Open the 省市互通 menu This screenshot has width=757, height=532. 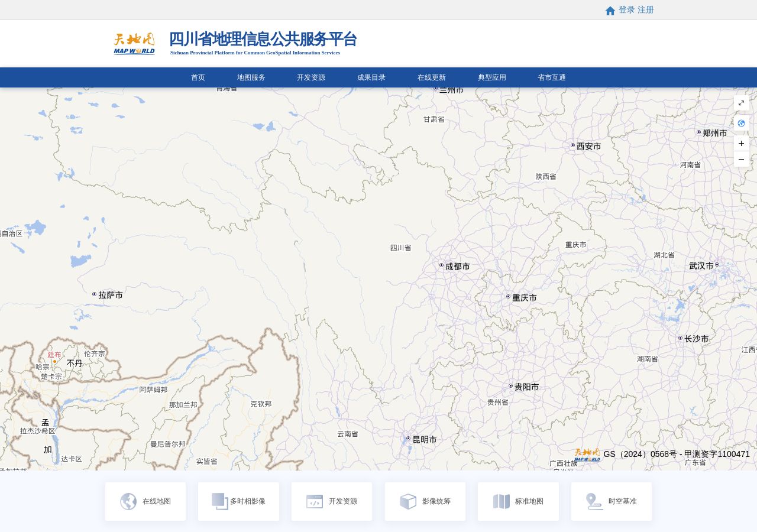coord(552,77)
